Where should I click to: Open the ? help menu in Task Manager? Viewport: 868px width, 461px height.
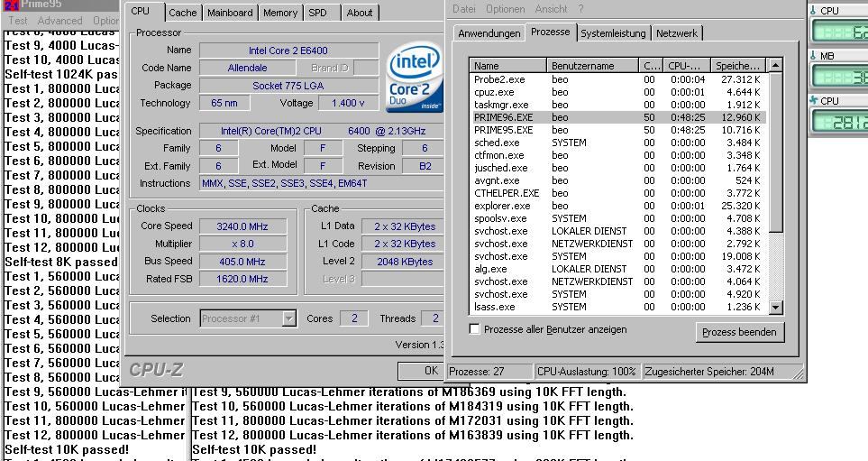(x=580, y=9)
